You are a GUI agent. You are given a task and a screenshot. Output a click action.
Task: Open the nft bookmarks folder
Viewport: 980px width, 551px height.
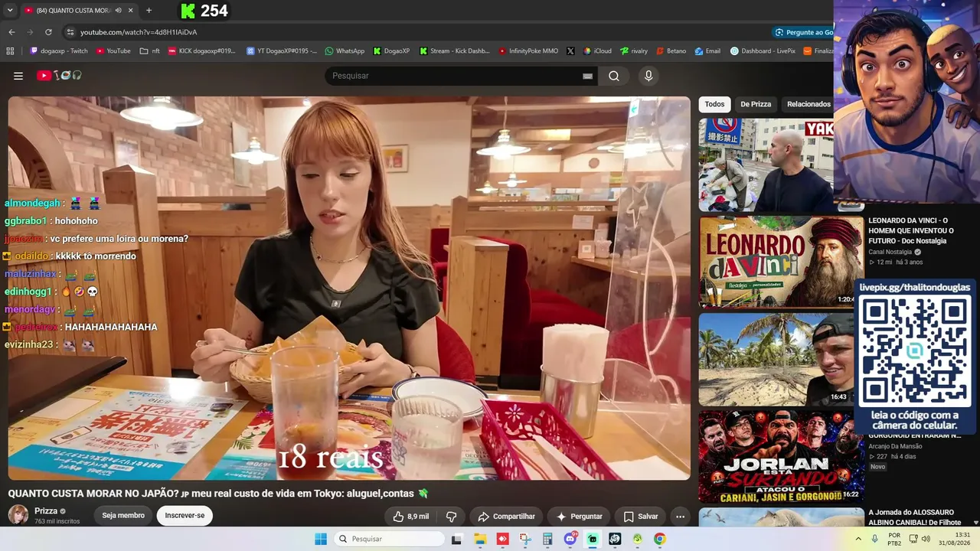click(x=150, y=51)
